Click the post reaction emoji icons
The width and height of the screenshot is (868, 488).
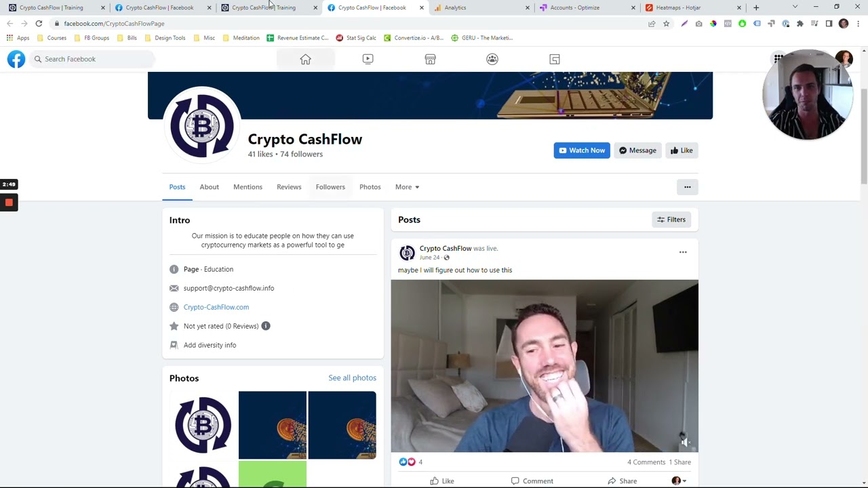point(407,462)
